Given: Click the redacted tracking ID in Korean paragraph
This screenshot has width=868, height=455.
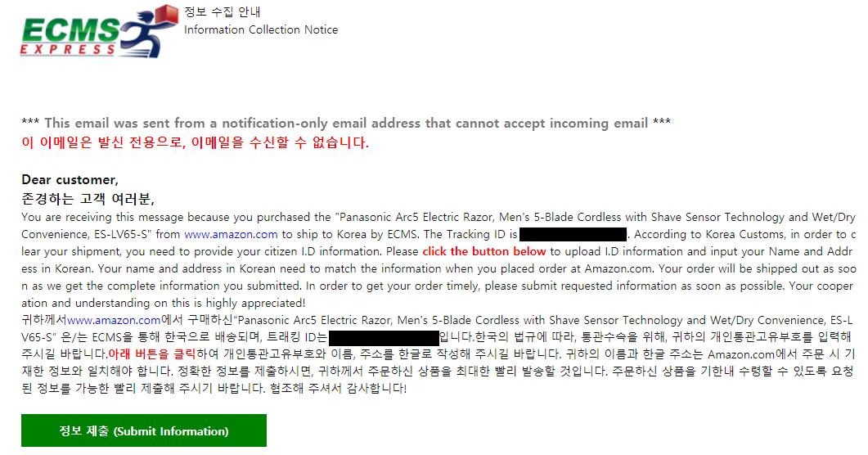Looking at the screenshot, I should [384, 337].
